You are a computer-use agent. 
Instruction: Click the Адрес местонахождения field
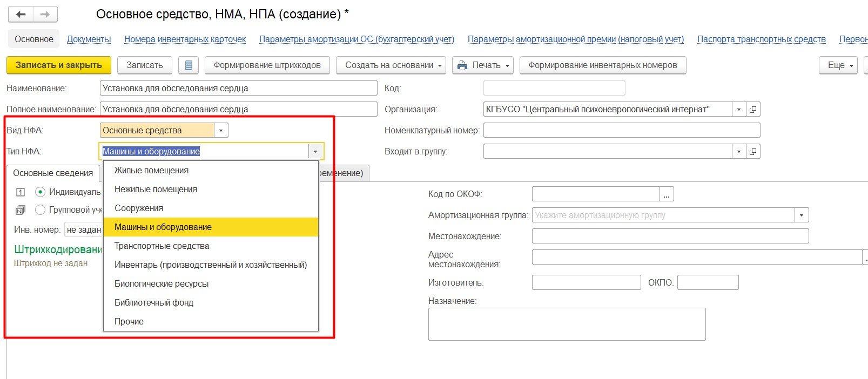(697, 258)
